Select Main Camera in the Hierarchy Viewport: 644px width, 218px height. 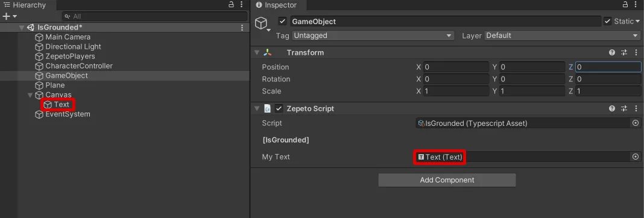tap(68, 37)
